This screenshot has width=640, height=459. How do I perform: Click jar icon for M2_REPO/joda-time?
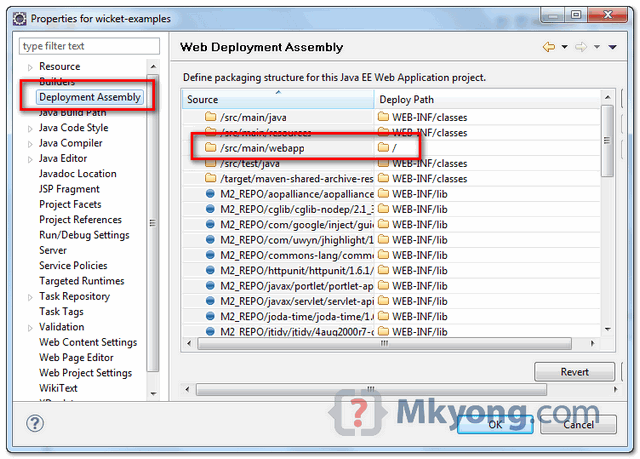coord(210,316)
